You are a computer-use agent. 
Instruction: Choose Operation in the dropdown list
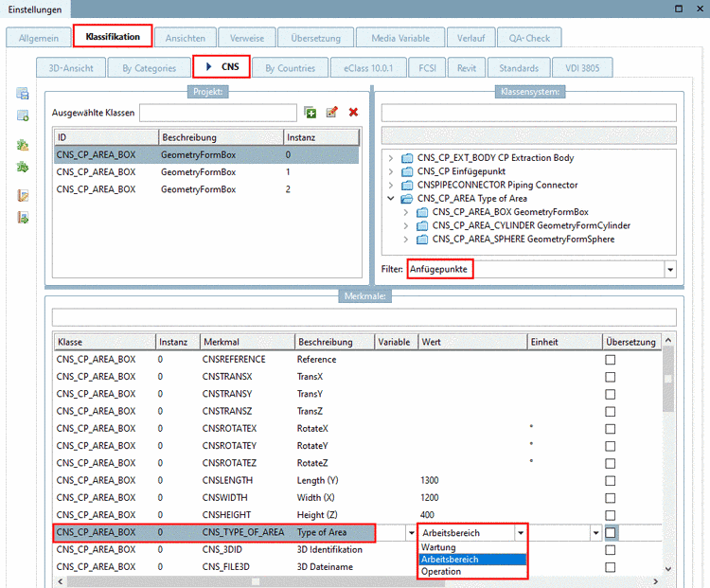[x=441, y=572]
